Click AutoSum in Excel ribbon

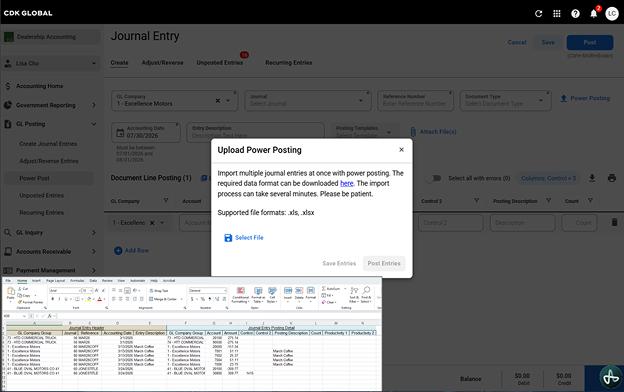pos(331,289)
